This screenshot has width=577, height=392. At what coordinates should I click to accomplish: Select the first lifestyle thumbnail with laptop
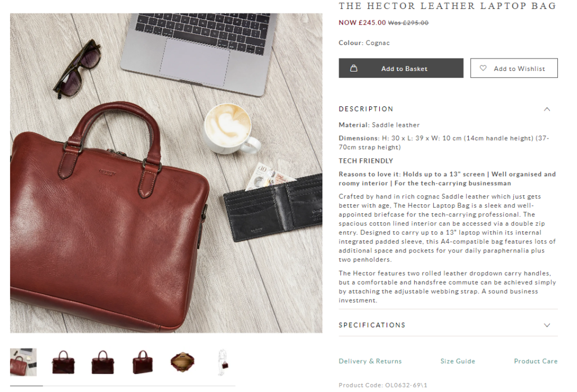click(x=24, y=362)
